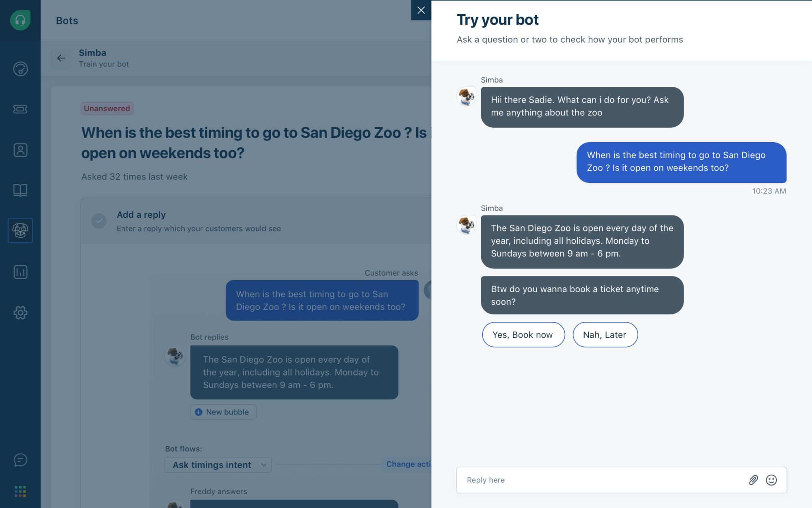Open analytics via the bar chart icon
The width and height of the screenshot is (812, 508).
20,272
